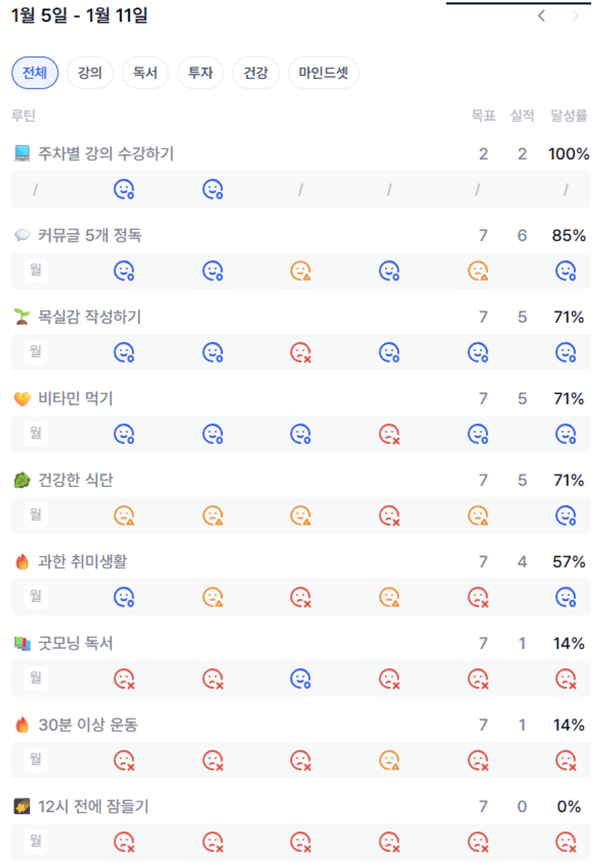The width and height of the screenshot is (604, 868).
Task: Click the laptop icon beside 주차별 강의 수강하기
Action: pos(22,153)
